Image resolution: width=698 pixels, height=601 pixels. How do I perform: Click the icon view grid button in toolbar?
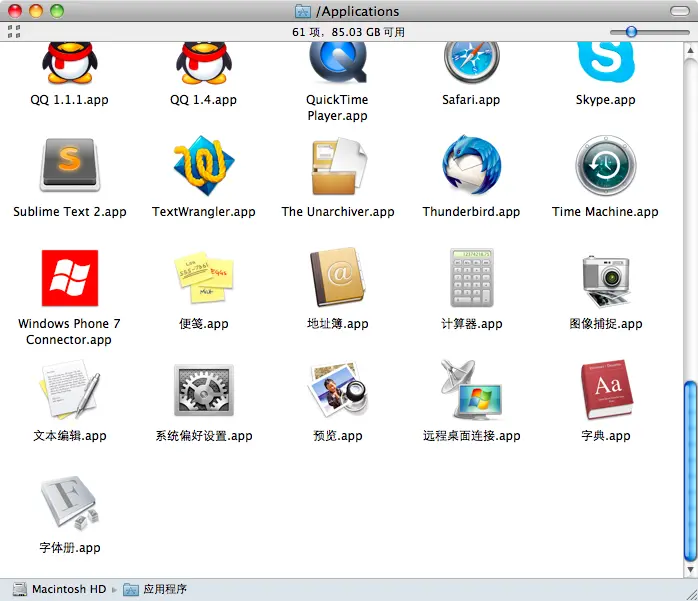(14, 32)
